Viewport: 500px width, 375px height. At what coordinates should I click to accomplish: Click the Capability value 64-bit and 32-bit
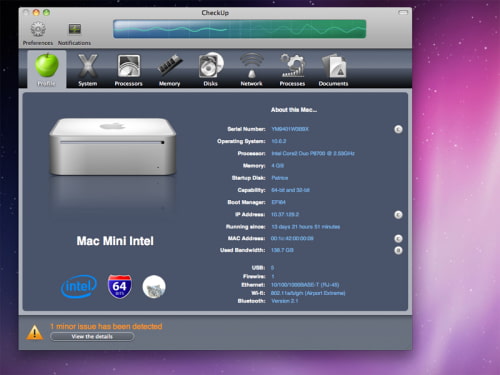click(x=290, y=190)
